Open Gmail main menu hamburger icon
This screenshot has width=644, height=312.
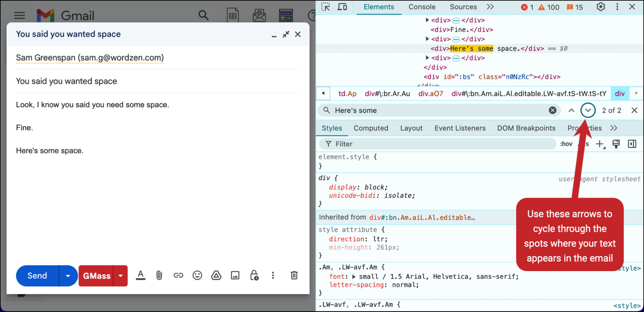click(x=20, y=15)
